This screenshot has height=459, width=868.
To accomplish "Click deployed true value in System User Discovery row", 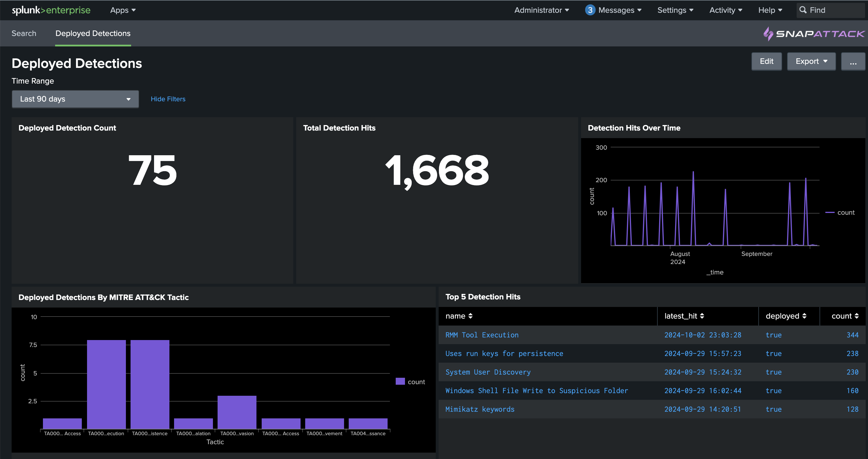I will click(x=773, y=372).
